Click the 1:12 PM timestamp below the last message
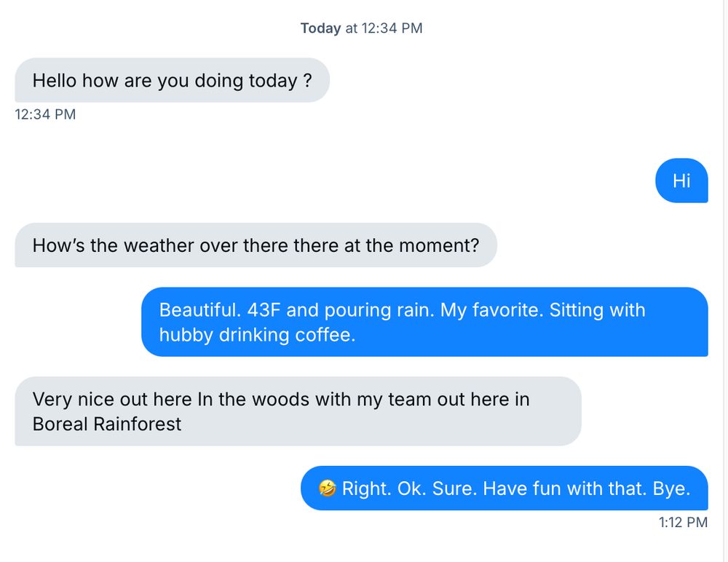Viewport: 728px width, 562px height. click(x=682, y=523)
